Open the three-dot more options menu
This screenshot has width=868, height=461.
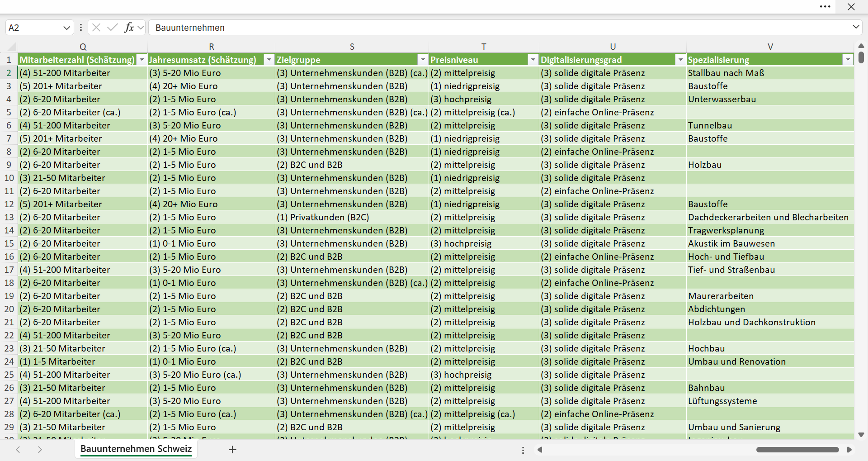tap(825, 7)
